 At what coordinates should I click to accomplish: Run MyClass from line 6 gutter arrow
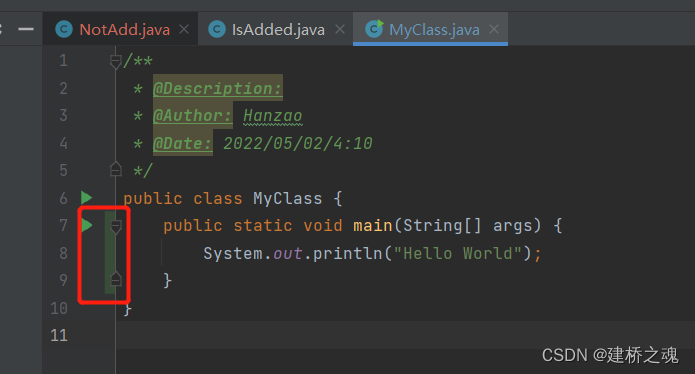[86, 198]
